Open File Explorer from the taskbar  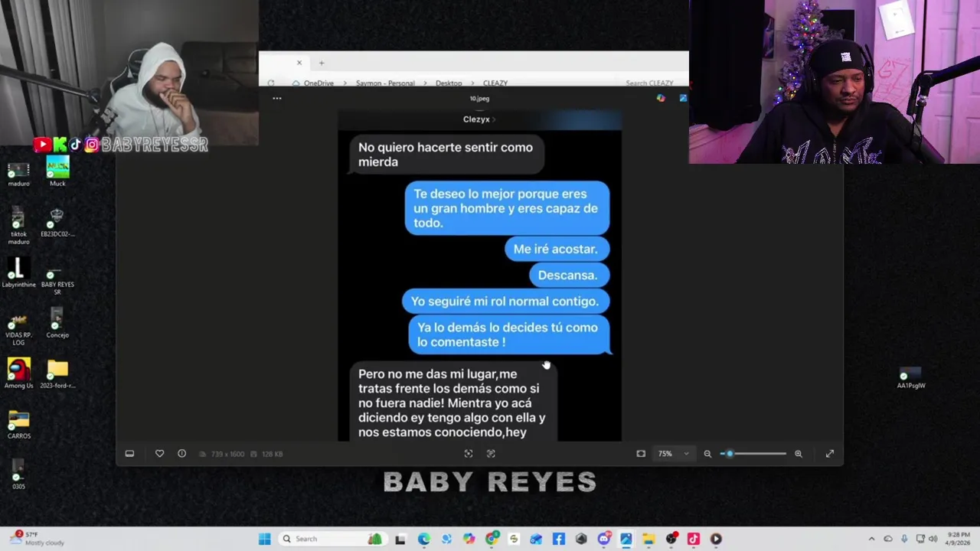click(x=648, y=539)
